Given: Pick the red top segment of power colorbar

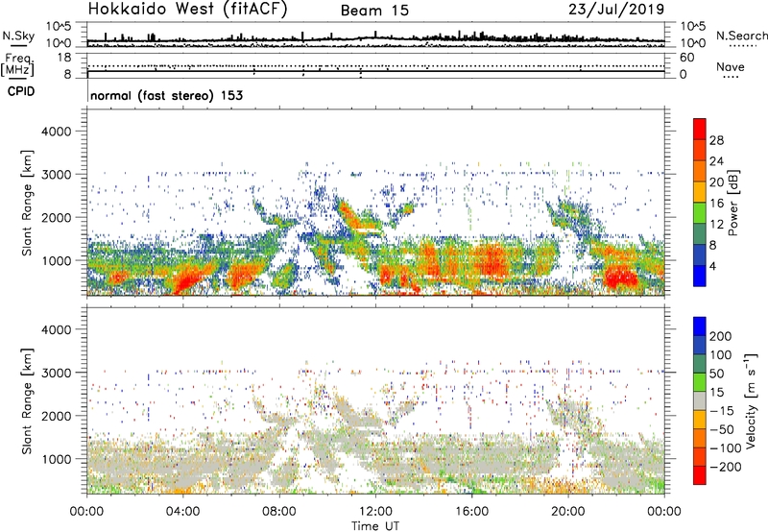Looking at the screenshot, I should coord(700,130).
